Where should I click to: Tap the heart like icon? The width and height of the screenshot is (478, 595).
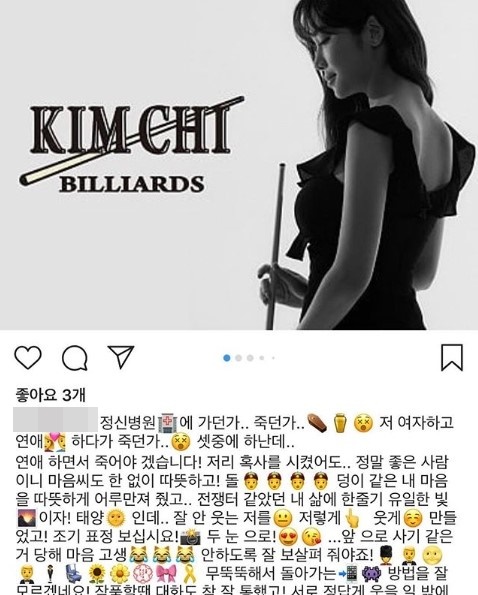(x=28, y=357)
